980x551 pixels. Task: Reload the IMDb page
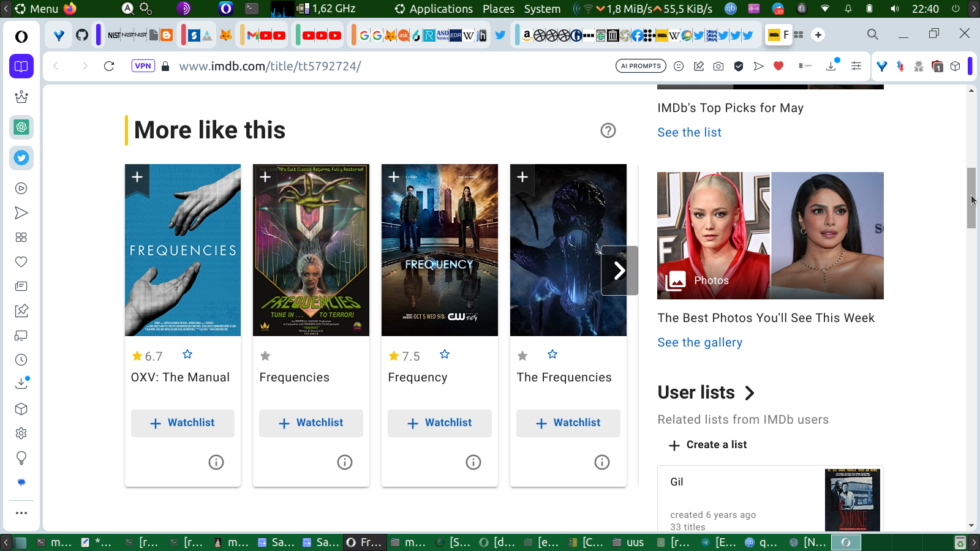pos(109,66)
